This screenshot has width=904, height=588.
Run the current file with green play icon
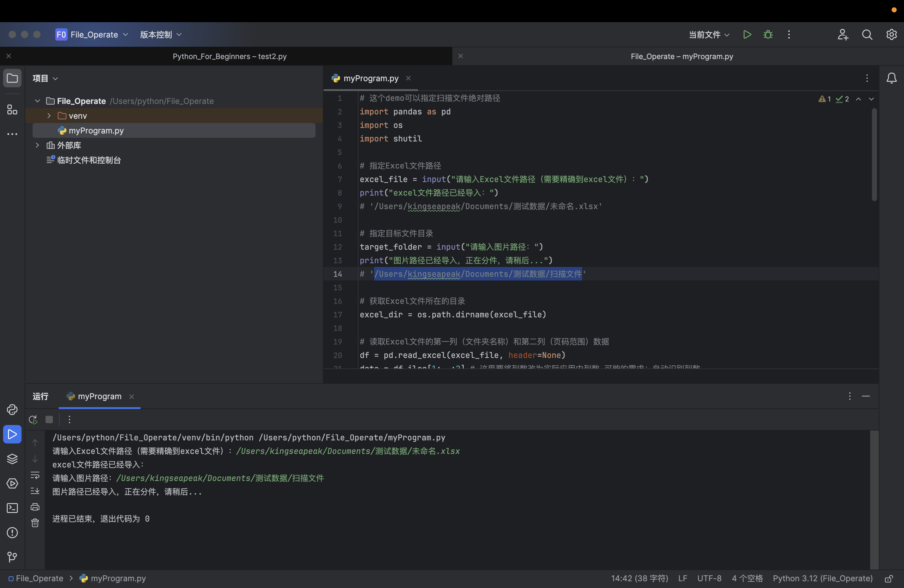click(747, 34)
